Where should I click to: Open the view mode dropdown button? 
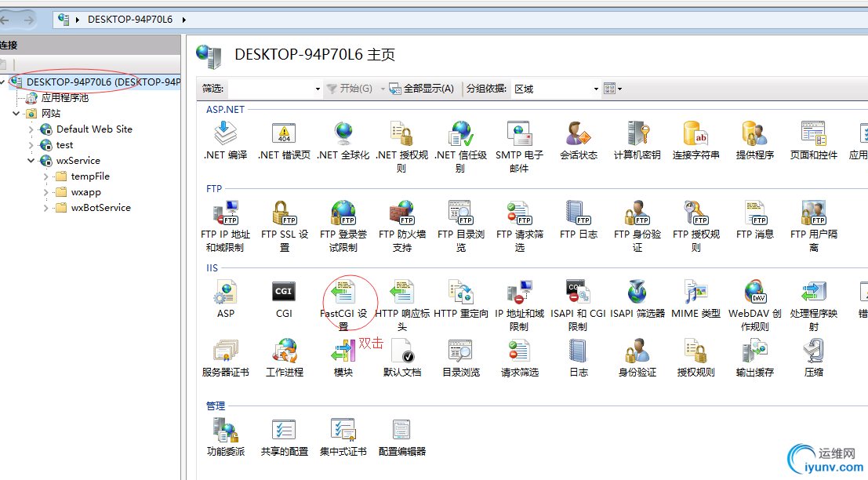tap(613, 89)
